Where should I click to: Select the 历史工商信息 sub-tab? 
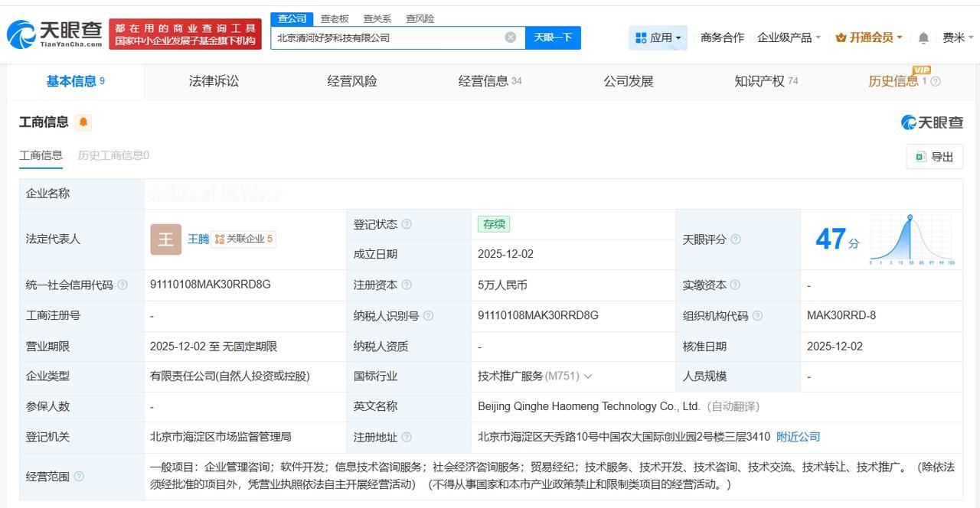point(113,155)
